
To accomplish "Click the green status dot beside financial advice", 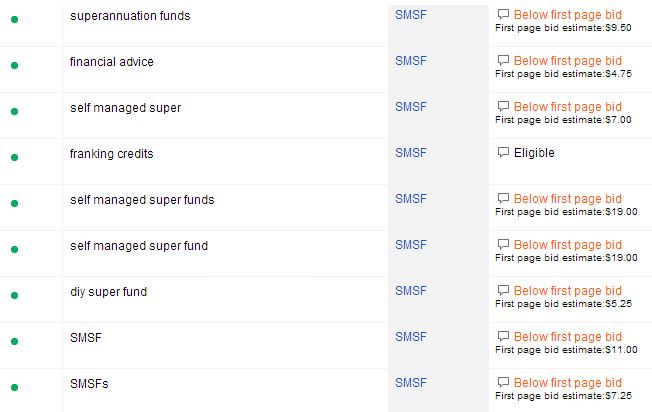I will (14, 66).
